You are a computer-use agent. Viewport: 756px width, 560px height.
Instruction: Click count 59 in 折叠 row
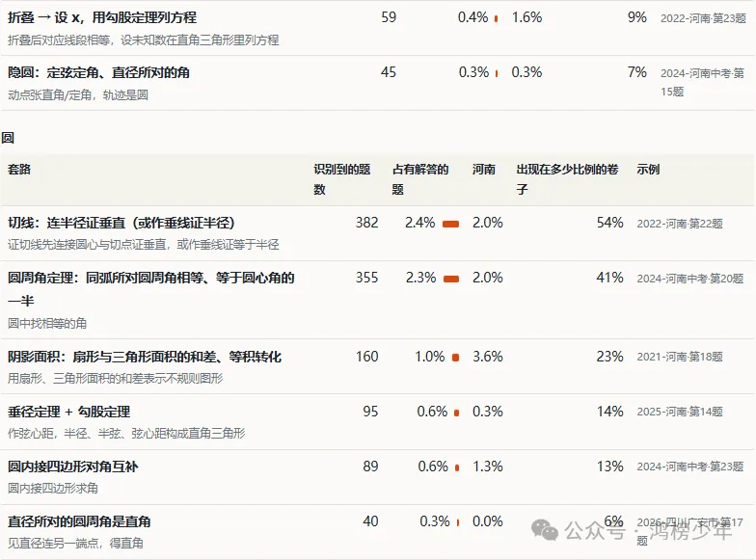(x=389, y=17)
